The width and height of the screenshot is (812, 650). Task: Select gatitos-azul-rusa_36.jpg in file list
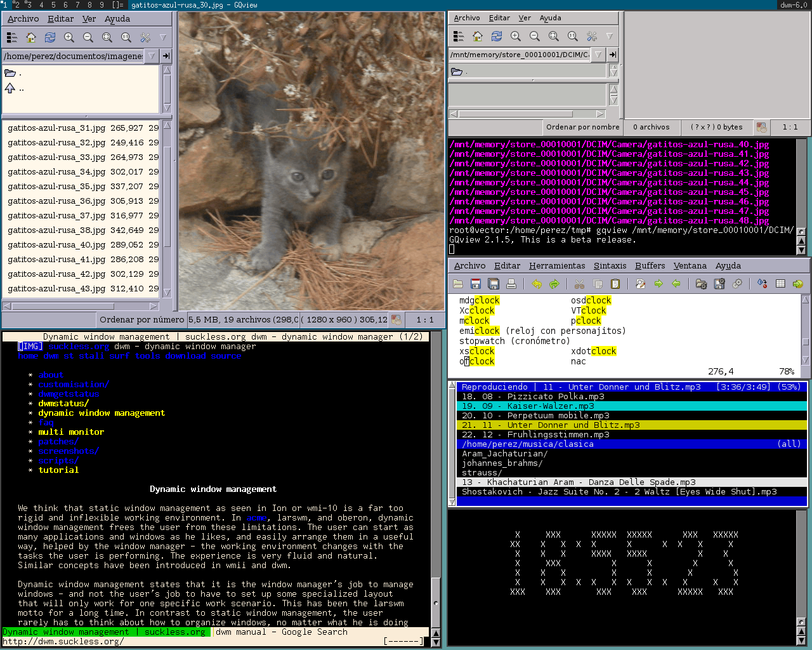(x=81, y=201)
